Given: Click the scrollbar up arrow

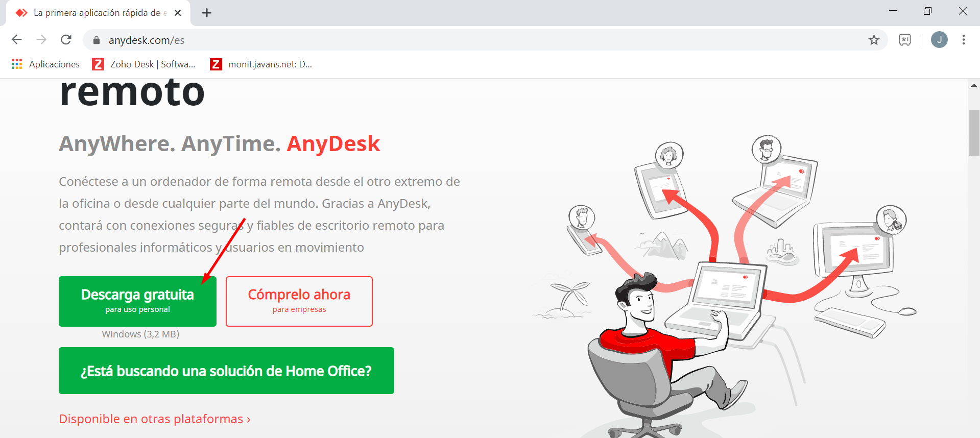Looking at the screenshot, I should coord(974,85).
